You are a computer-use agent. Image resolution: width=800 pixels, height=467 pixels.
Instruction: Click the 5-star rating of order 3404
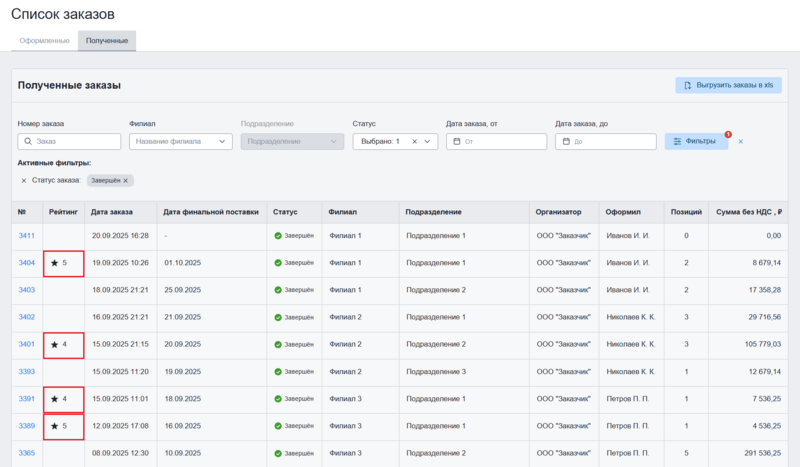coord(59,262)
